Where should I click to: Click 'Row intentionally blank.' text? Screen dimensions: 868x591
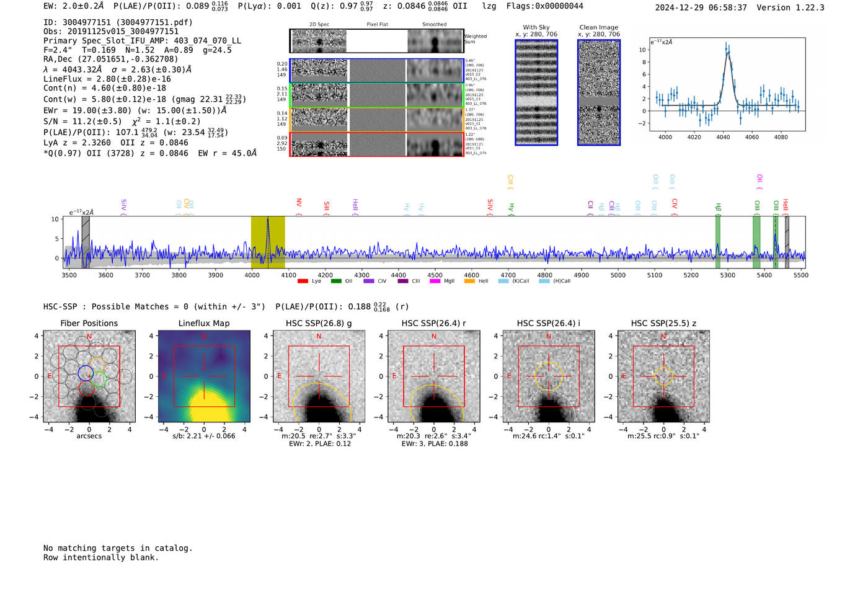[x=101, y=558]
